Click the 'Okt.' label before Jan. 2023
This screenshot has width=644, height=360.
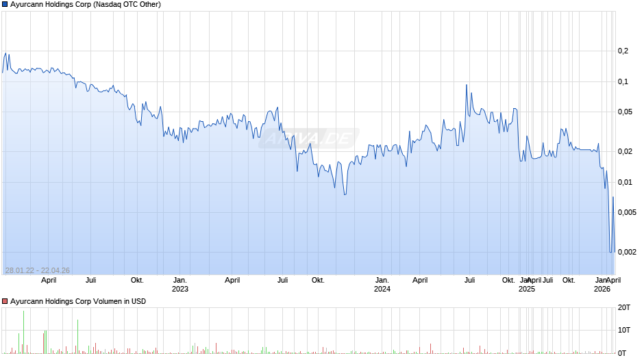137,280
